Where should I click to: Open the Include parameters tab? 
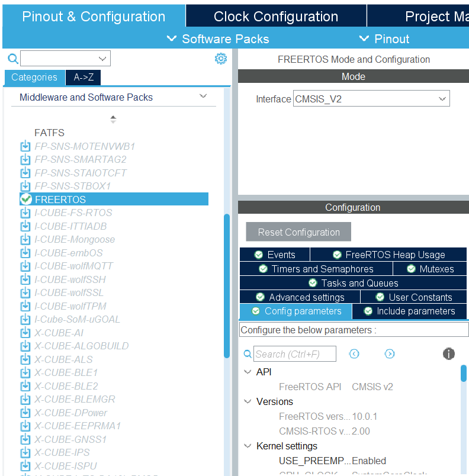pos(410,311)
